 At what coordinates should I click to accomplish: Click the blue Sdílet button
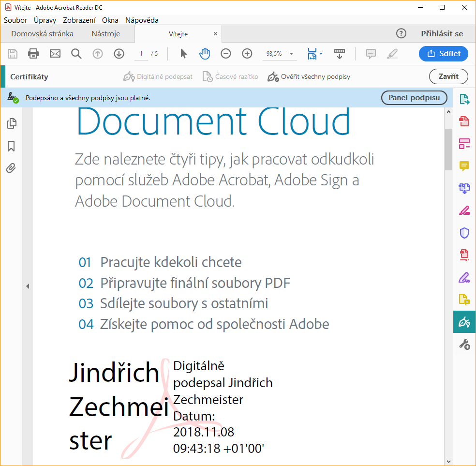[444, 54]
